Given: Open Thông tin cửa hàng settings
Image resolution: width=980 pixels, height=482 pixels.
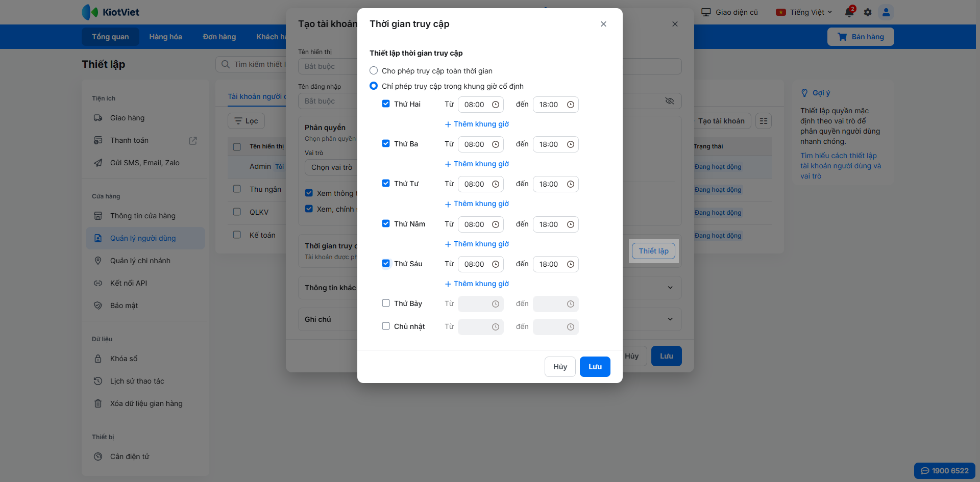Looking at the screenshot, I should pyautogui.click(x=145, y=216).
